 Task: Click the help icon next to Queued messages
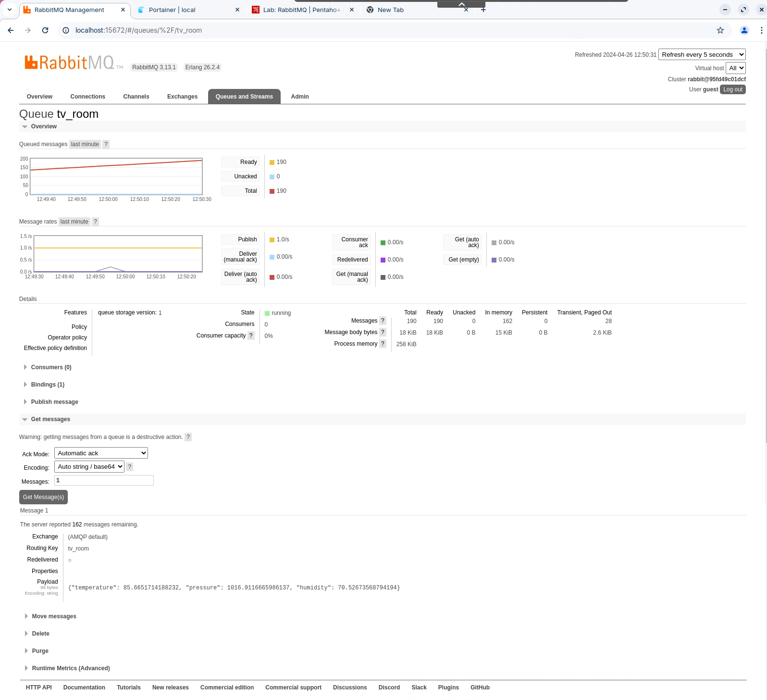click(x=106, y=144)
